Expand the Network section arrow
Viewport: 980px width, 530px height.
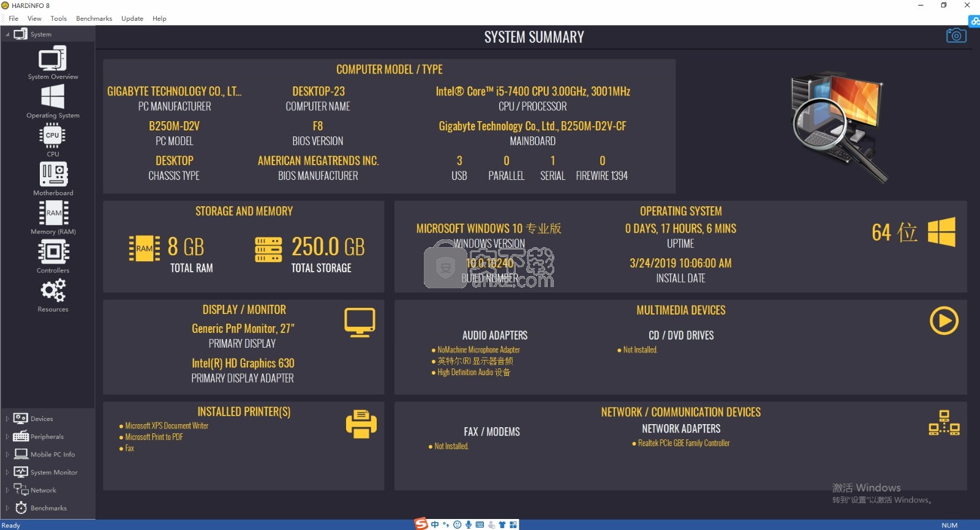point(7,490)
